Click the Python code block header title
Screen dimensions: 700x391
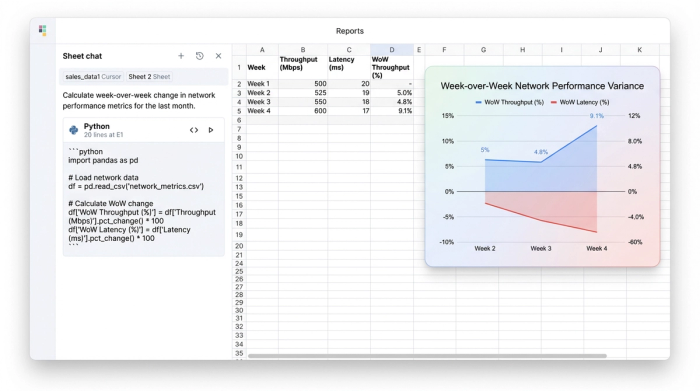click(x=96, y=126)
